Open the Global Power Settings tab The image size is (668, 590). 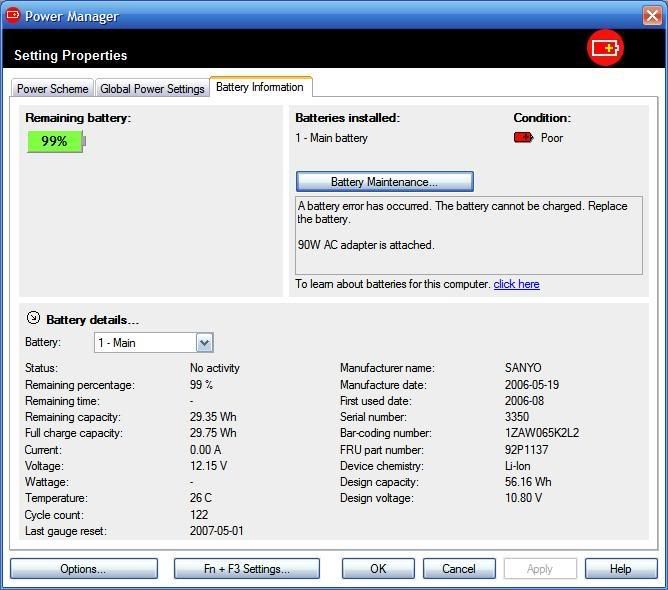(152, 89)
